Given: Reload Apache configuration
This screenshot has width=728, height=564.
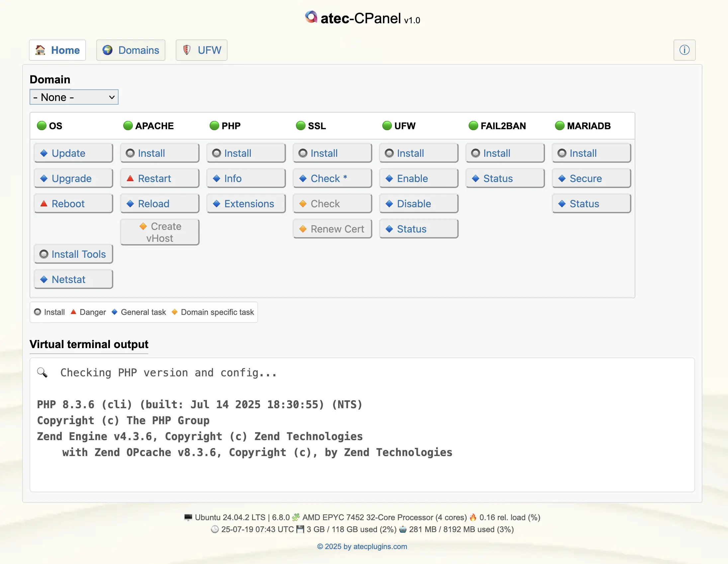Looking at the screenshot, I should click(x=160, y=204).
